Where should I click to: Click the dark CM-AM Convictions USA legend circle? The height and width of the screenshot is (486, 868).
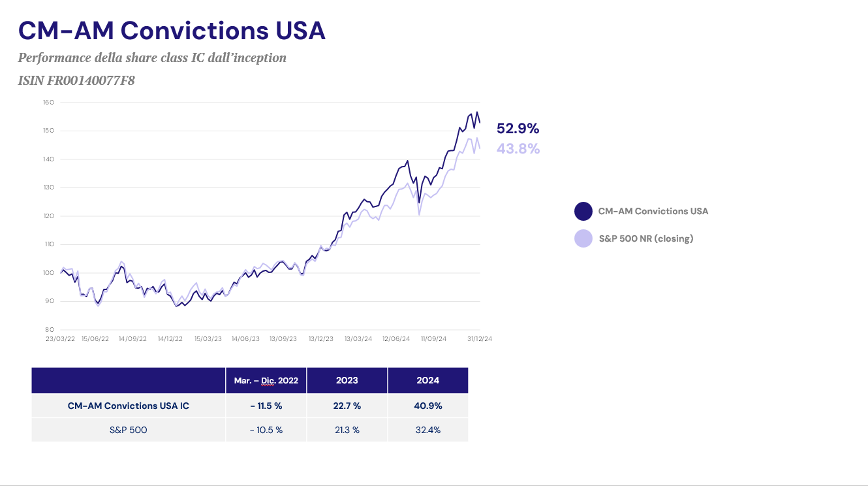pos(583,211)
